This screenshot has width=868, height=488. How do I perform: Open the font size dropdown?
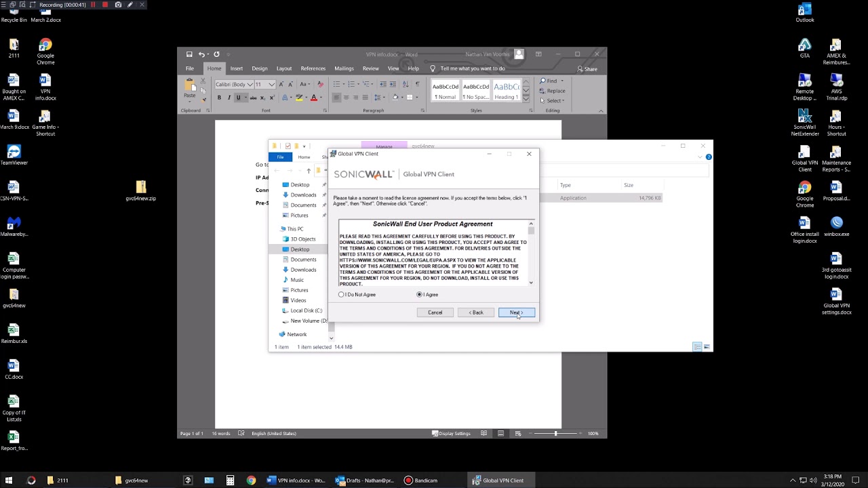click(272, 84)
